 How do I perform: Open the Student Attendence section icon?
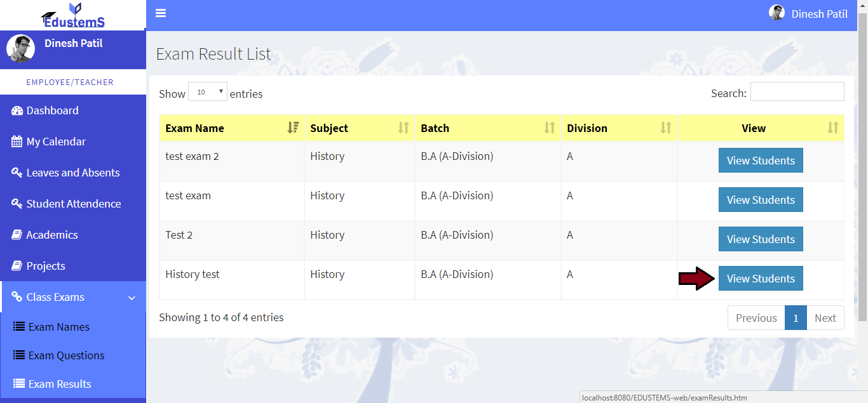16,203
